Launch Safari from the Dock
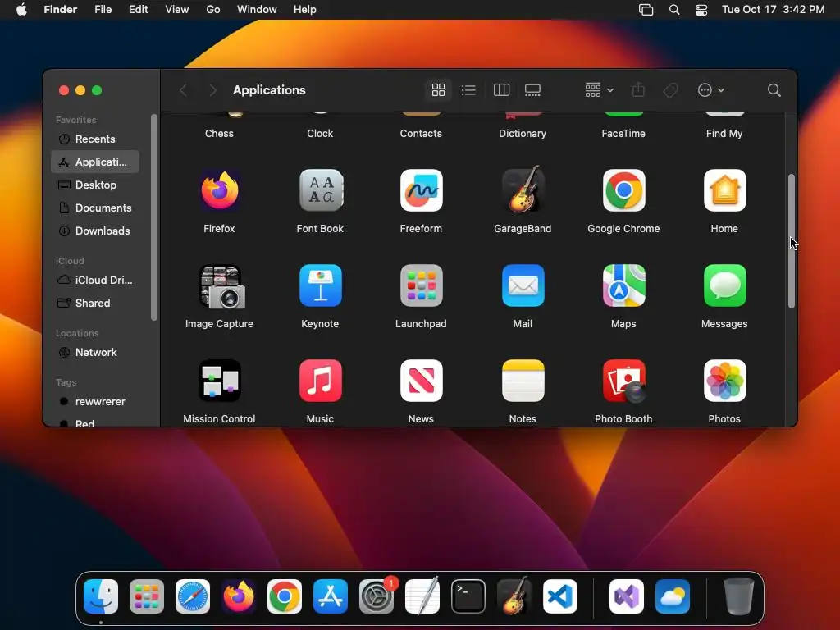Screen dimensions: 840x630 coord(193,596)
